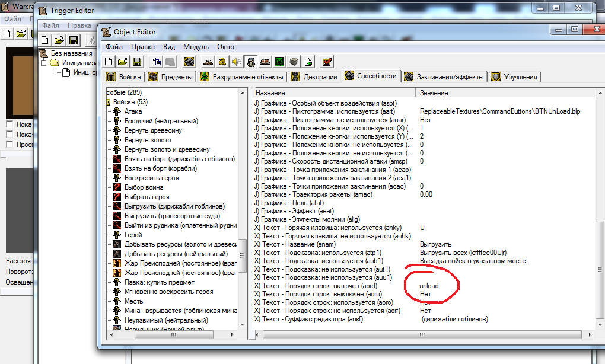
Task: Open Import Manager pages icon
Action: point(308,62)
